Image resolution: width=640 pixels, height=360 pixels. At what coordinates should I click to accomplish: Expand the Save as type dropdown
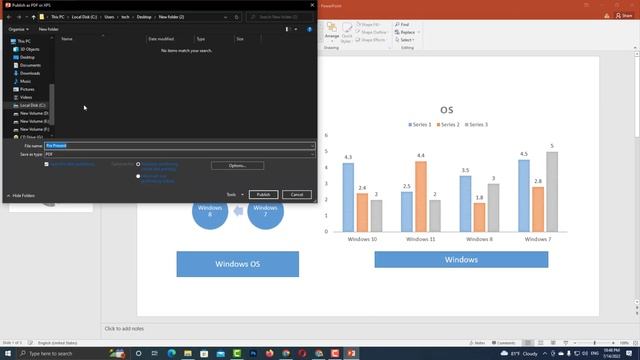click(312, 154)
